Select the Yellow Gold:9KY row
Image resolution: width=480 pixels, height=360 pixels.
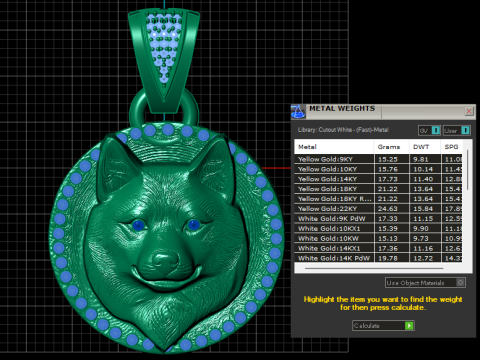(x=378, y=159)
